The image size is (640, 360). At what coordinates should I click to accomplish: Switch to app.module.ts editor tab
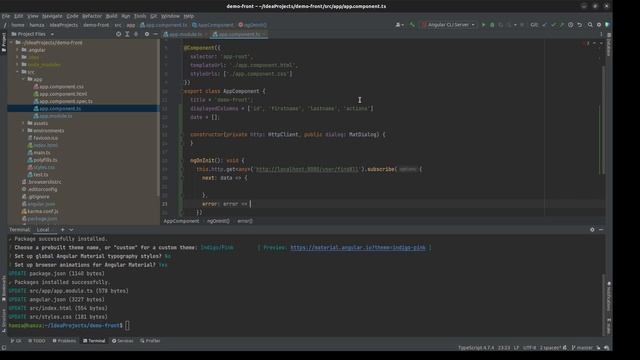(186, 34)
